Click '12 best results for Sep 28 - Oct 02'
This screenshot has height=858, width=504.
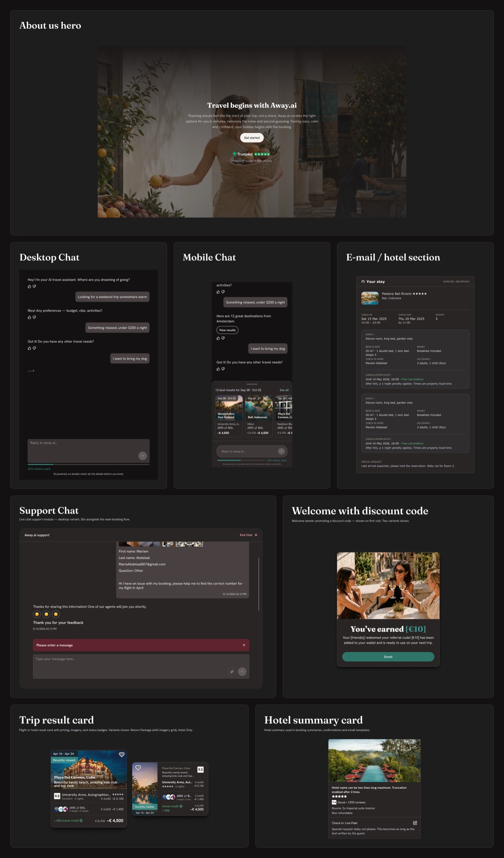[x=238, y=390]
